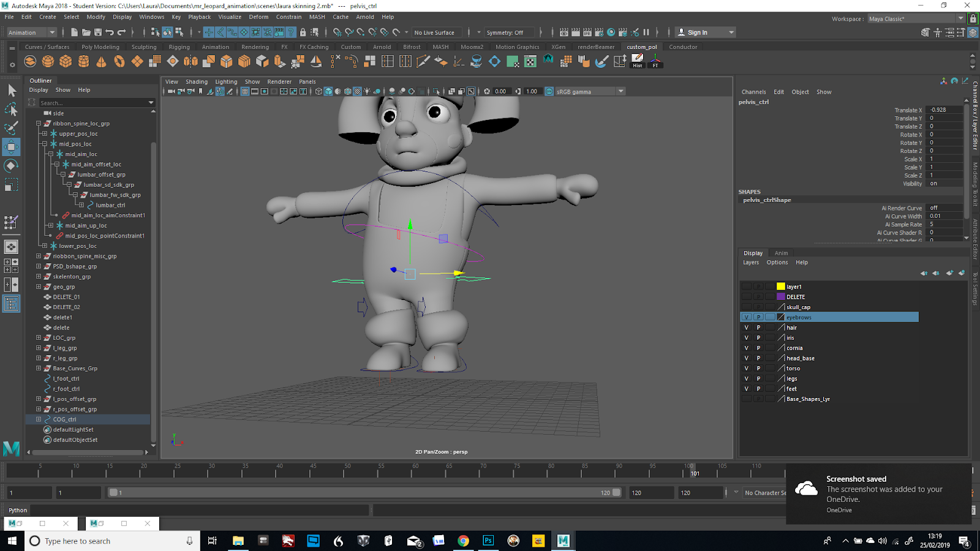Open File Explorer from the taskbar
980x551 pixels.
click(238, 541)
